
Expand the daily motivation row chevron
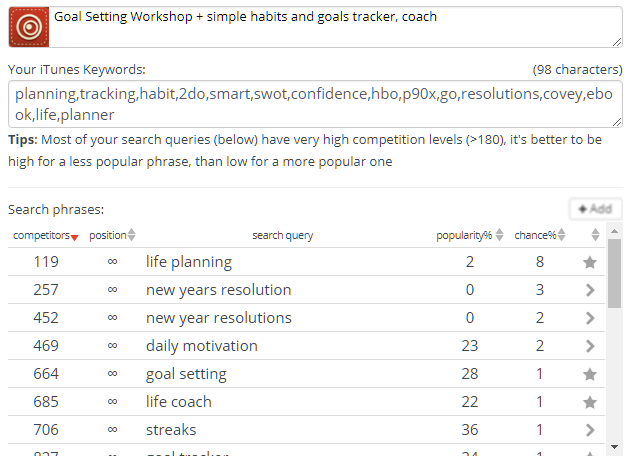(x=590, y=346)
